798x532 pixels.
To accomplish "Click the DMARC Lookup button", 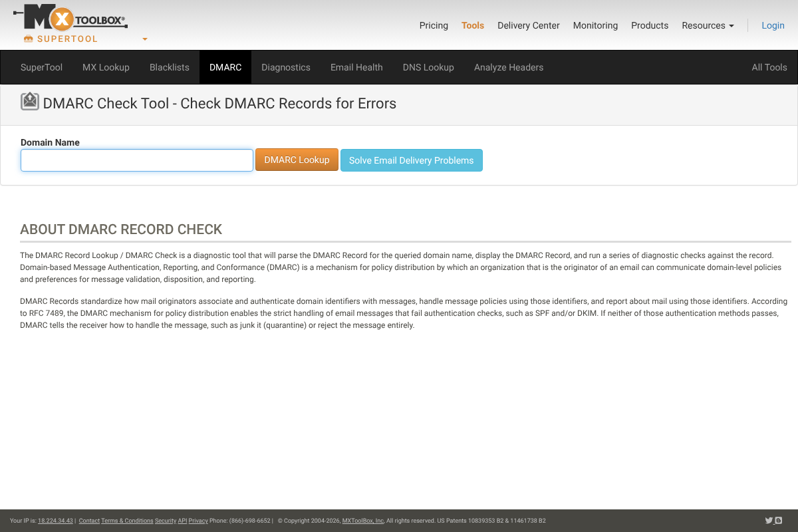I will 297,160.
